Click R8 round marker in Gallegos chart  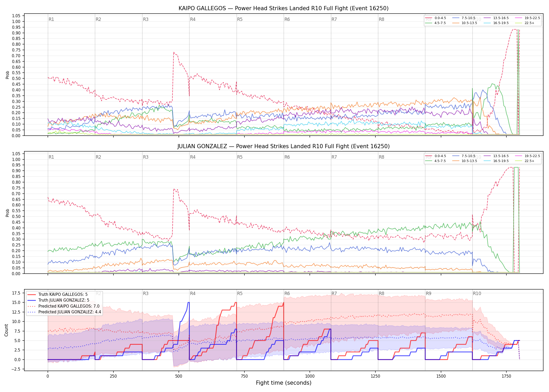click(x=381, y=19)
